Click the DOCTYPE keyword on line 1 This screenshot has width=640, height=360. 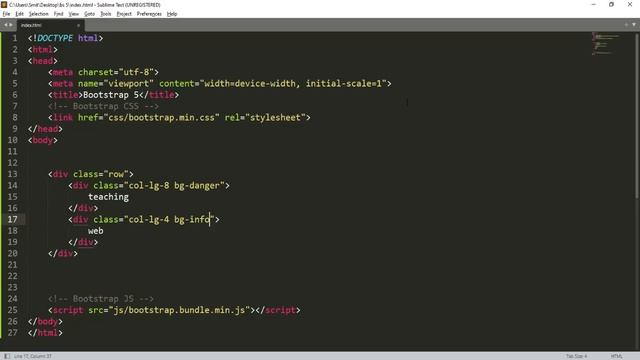click(55, 38)
